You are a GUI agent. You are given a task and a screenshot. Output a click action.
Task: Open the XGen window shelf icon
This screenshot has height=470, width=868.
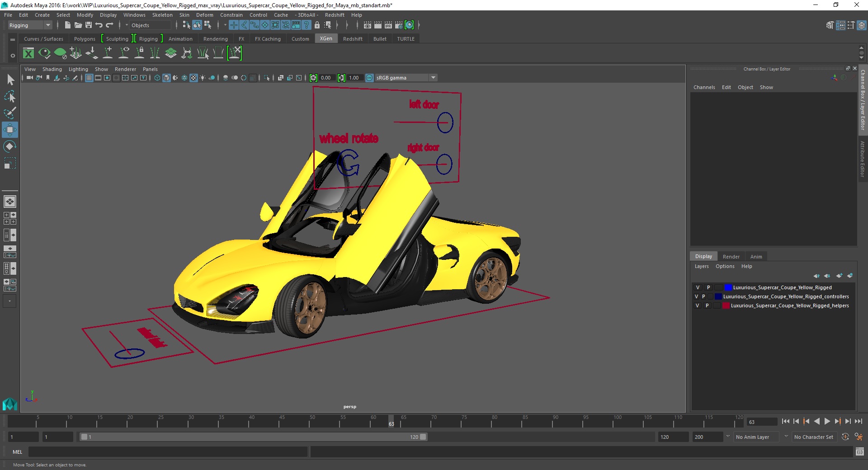(x=28, y=53)
